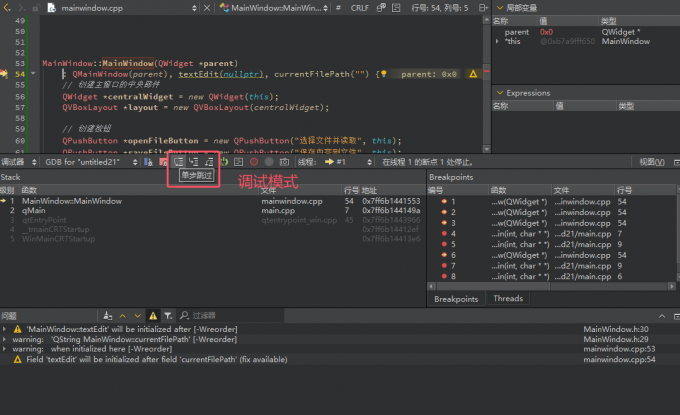Click the warning filter icon in Issues

[x=153, y=315]
